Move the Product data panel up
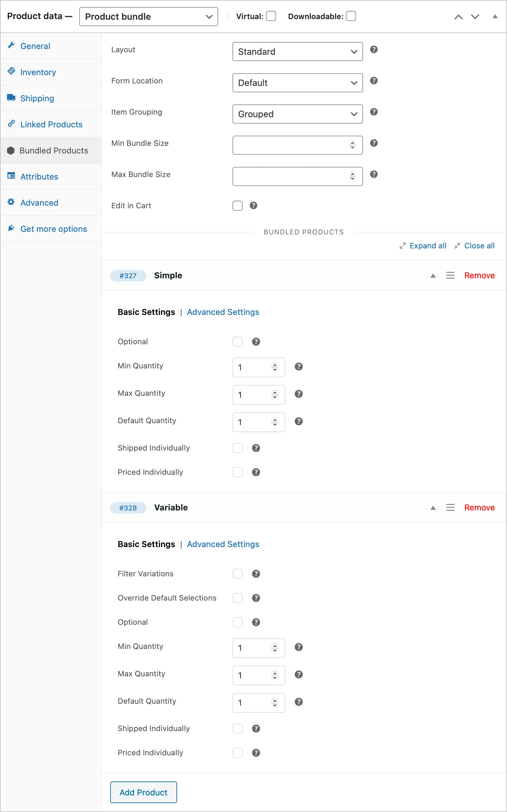Viewport: 507px width, 812px height. click(458, 17)
